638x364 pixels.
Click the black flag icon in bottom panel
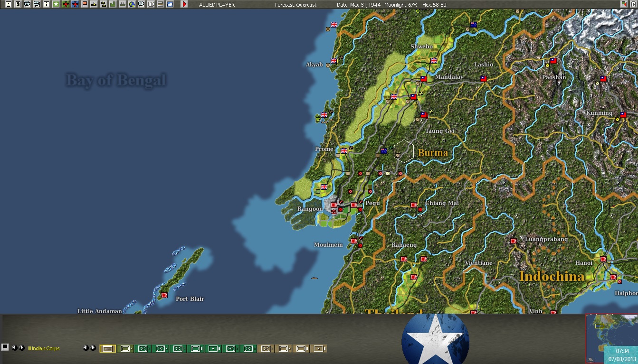tap(5, 347)
